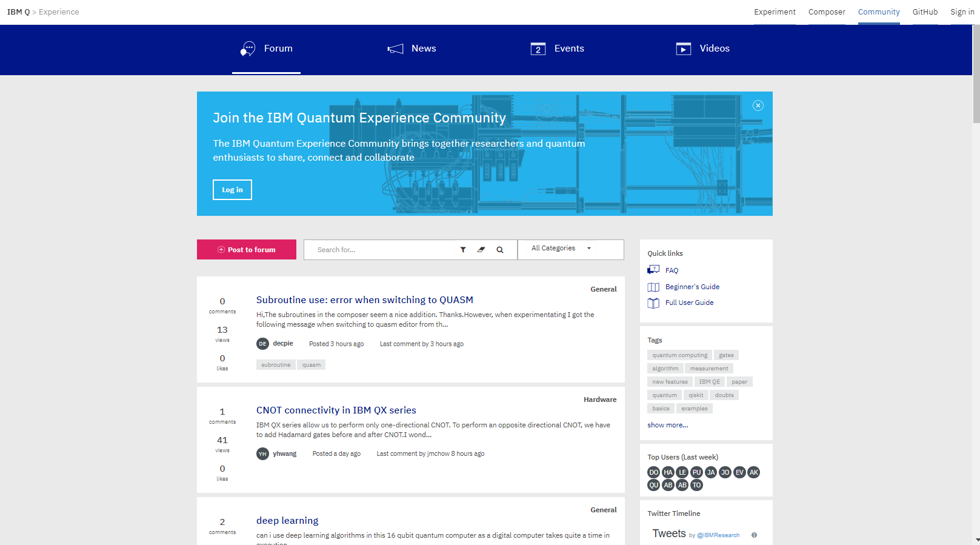Open Composer in top navigation
Screen dimensions: 980x545
827,12
